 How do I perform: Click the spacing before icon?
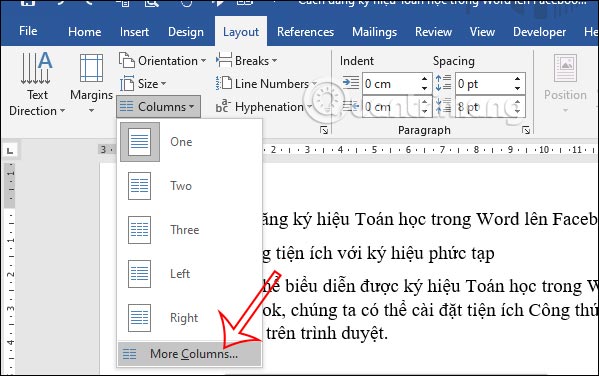point(444,83)
